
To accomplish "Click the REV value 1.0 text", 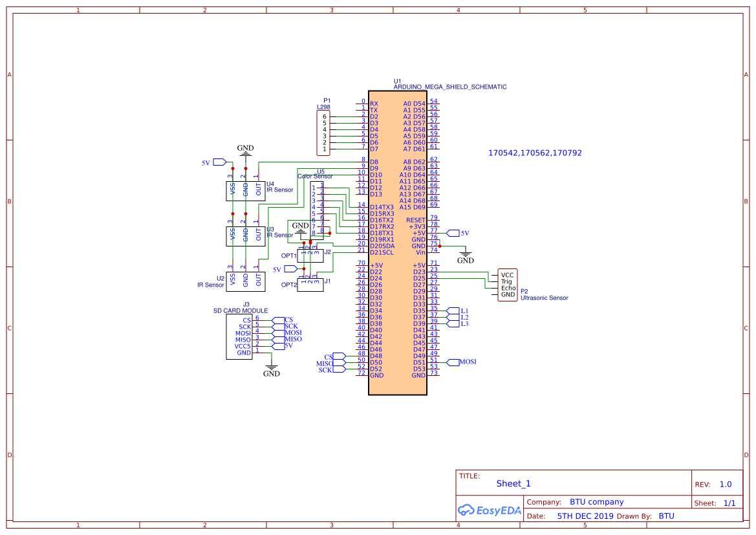I will click(x=724, y=484).
